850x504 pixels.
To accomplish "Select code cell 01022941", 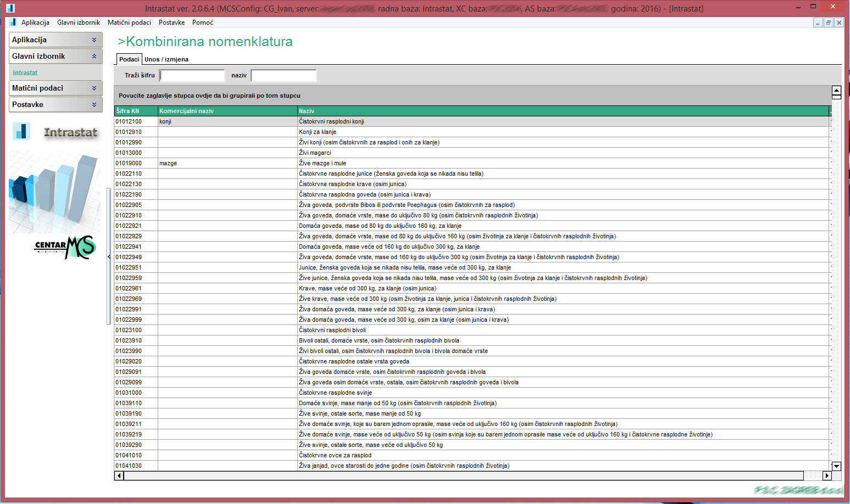I will [x=136, y=247].
